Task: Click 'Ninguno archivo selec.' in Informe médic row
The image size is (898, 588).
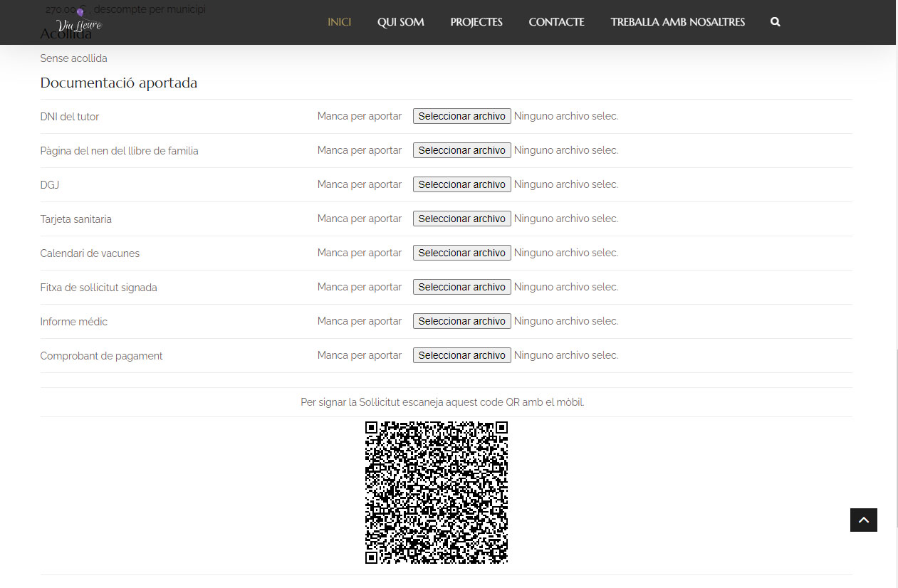Action: click(566, 321)
